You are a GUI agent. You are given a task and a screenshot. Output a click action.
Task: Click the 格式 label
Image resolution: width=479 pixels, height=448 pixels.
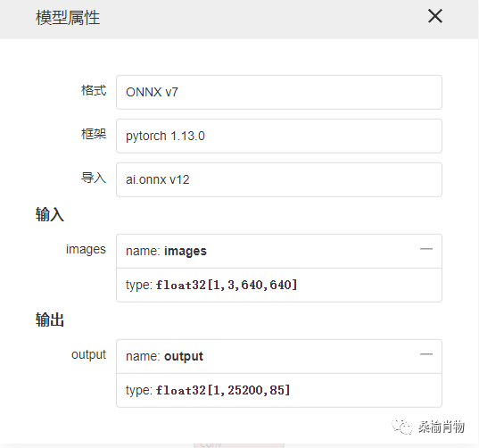tap(94, 91)
